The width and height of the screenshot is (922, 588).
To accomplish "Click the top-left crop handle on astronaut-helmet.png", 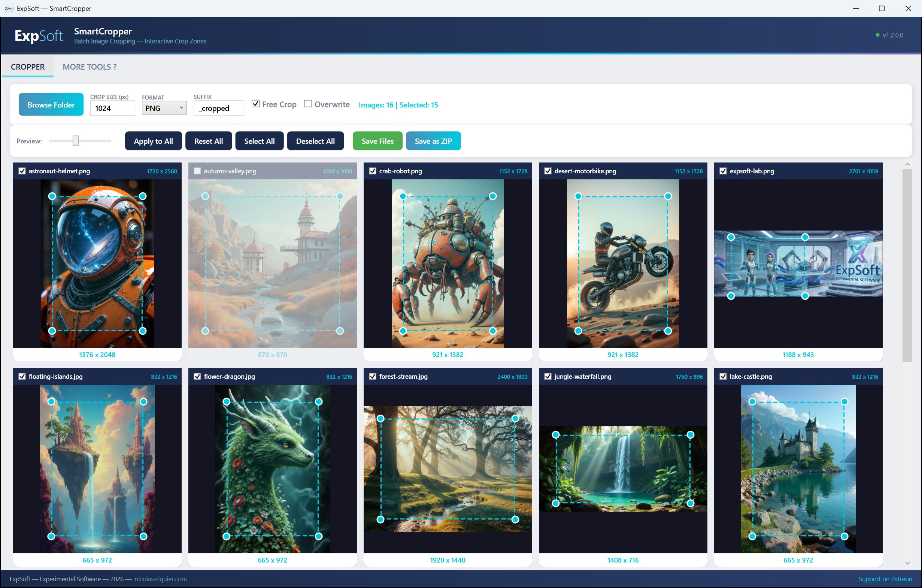I will pos(52,196).
